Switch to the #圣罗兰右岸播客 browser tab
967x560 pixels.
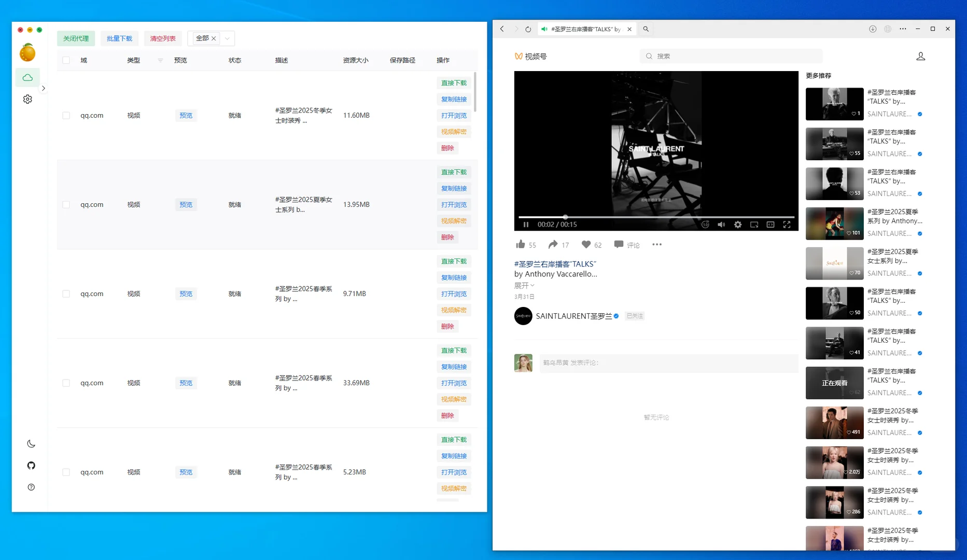point(585,29)
